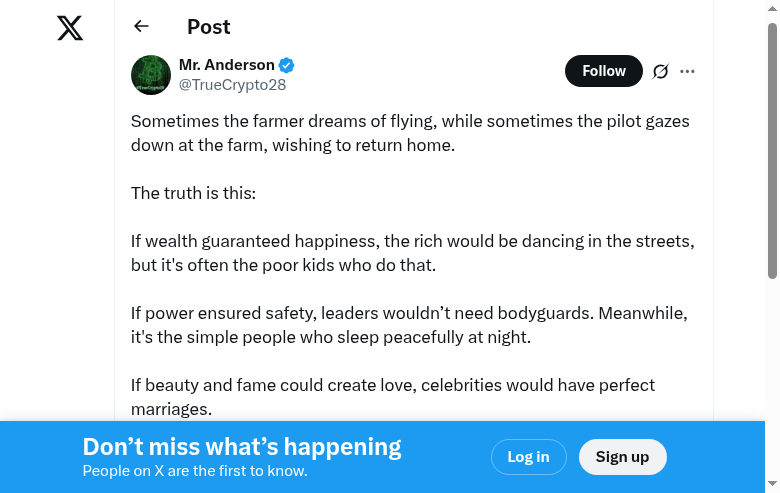Viewport: 780px width, 493px height.
Task: Click the "Don't miss what's happening" banner heading
Action: tap(242, 447)
